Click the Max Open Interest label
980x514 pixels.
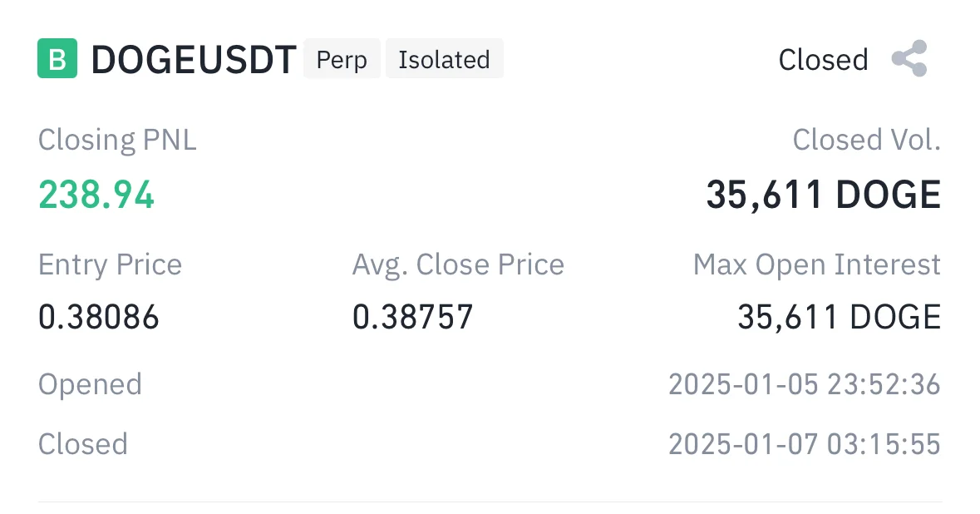pos(816,264)
